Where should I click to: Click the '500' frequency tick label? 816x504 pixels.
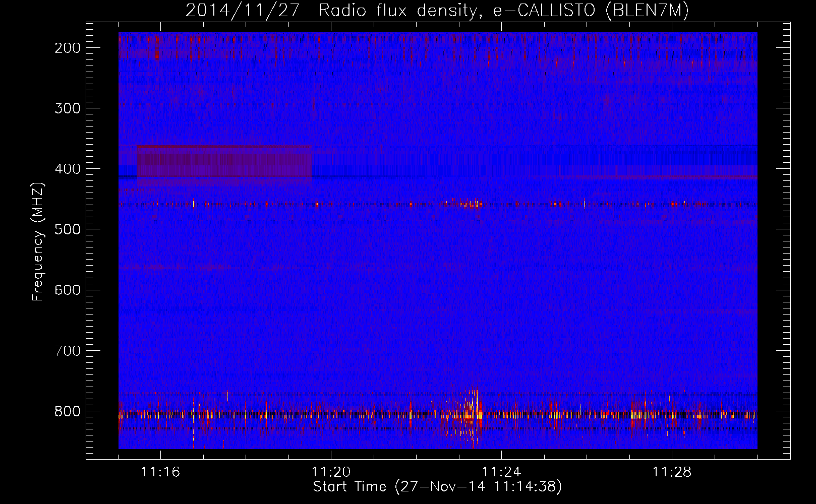67,229
